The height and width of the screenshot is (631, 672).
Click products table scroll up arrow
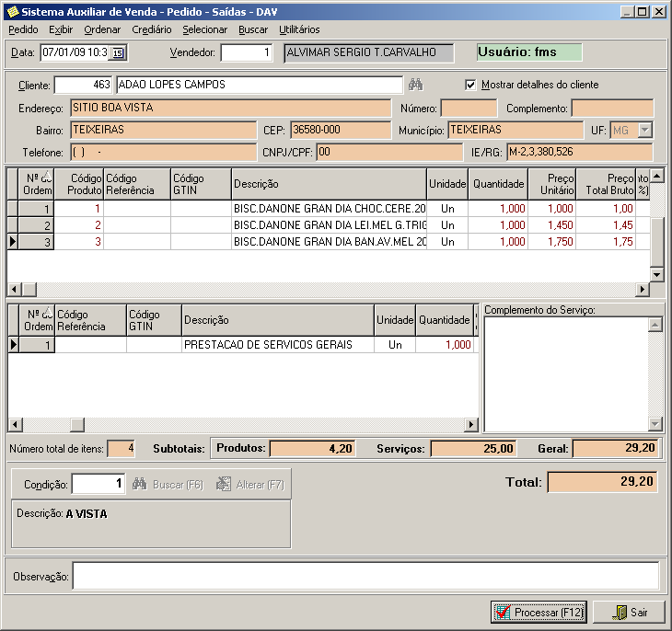[657, 175]
